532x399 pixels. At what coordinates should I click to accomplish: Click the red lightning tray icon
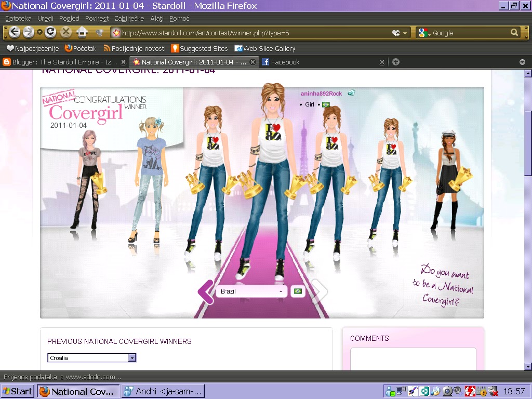470,391
